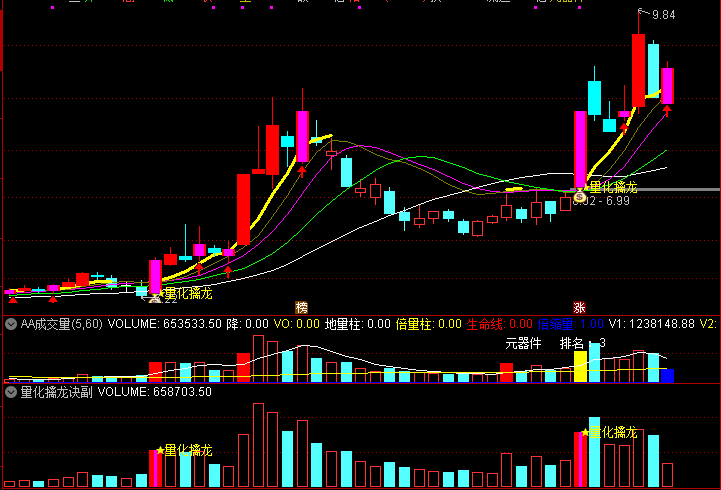Select the 倍缩量: 1.00 readout

pos(571,324)
